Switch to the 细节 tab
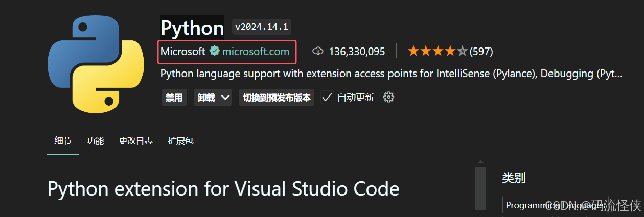 pyautogui.click(x=63, y=141)
